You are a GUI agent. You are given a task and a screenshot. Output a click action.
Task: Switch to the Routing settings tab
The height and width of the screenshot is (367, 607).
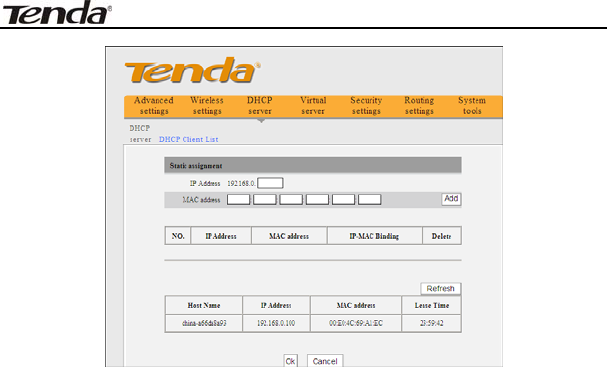coord(419,106)
